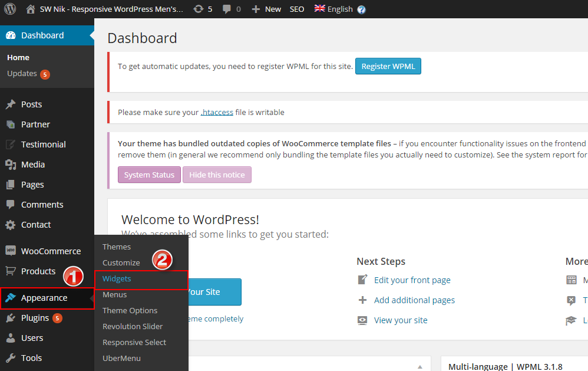Click the Testimonial pencil icon
The height and width of the screenshot is (371, 588).
[x=11, y=145]
